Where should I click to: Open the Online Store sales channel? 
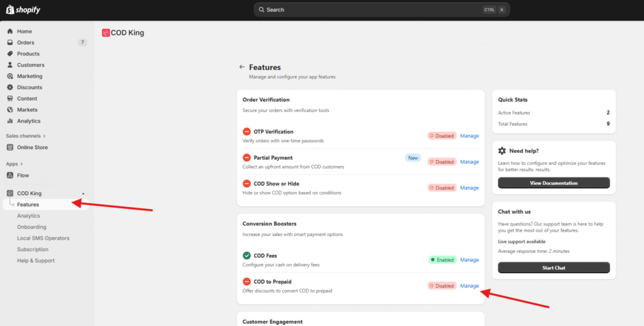[x=32, y=147]
